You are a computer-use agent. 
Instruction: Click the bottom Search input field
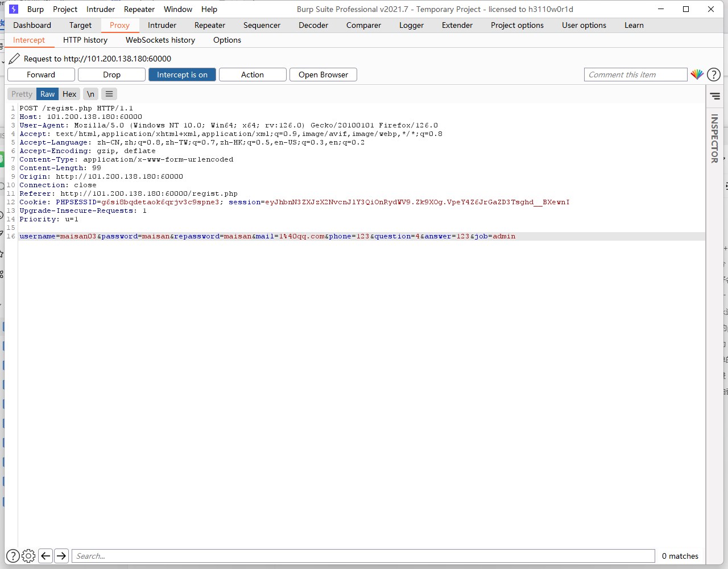[x=363, y=556]
